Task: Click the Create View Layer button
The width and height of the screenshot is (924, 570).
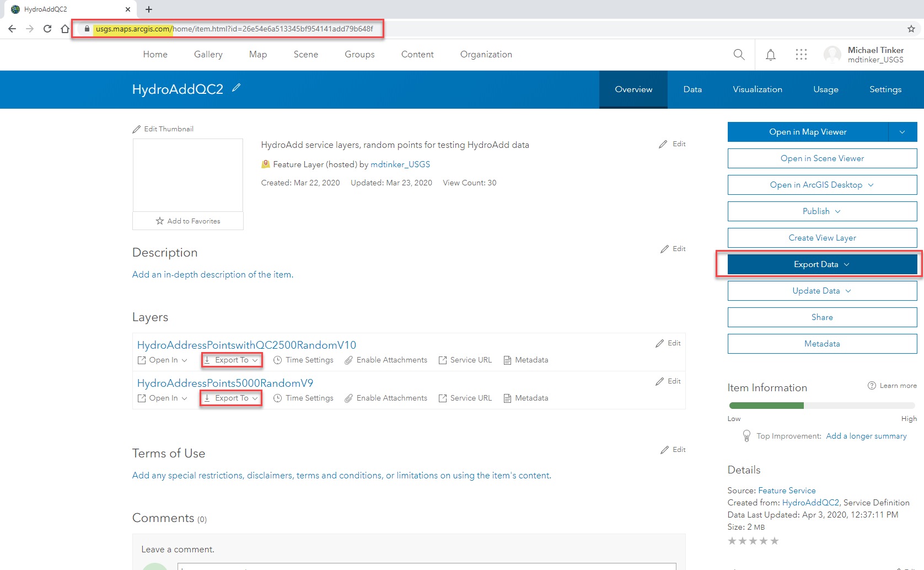Action: 822,238
